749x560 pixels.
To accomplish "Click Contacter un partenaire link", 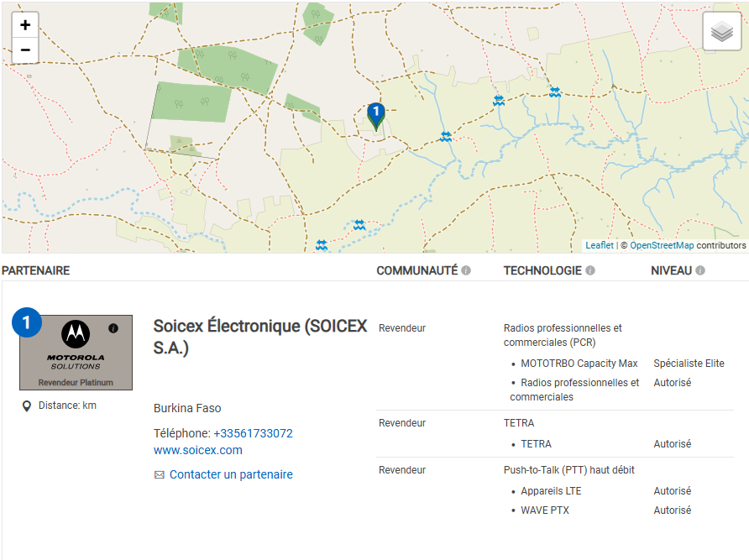I will (231, 474).
